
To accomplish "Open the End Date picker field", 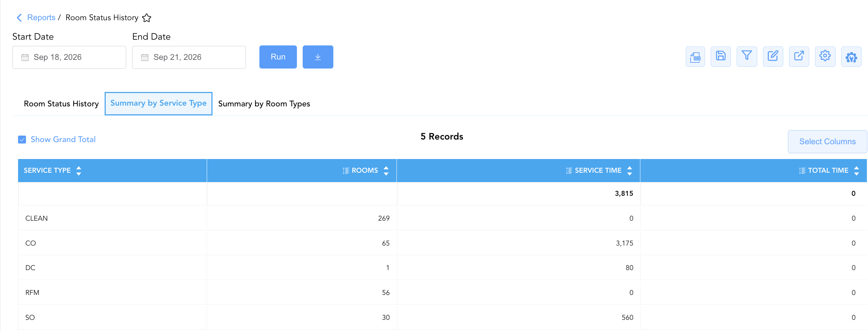I will [x=189, y=57].
